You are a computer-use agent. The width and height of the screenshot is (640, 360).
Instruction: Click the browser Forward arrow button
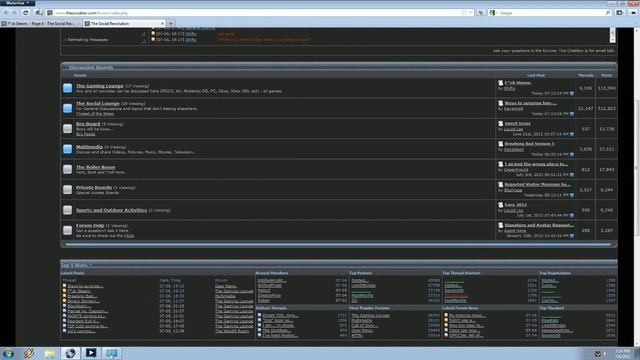click(15, 13)
